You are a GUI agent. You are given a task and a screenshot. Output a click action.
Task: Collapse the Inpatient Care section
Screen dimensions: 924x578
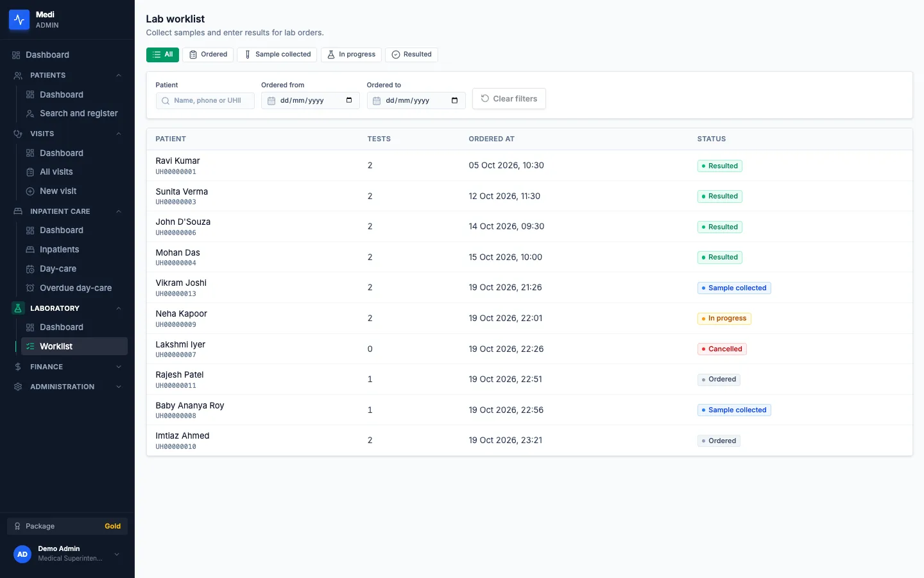[x=119, y=211]
